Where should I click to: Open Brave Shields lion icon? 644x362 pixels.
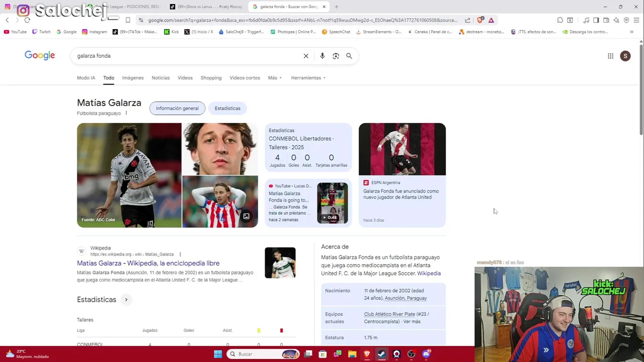point(480,20)
